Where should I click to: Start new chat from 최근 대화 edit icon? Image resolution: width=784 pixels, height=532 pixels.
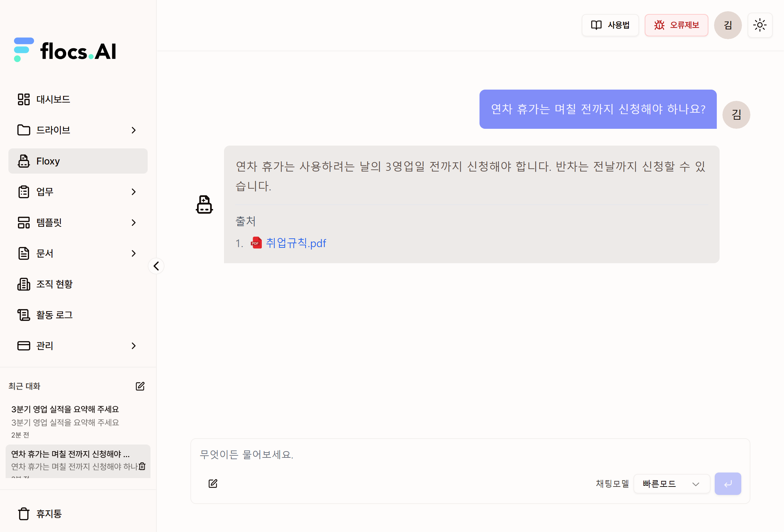pyautogui.click(x=140, y=386)
